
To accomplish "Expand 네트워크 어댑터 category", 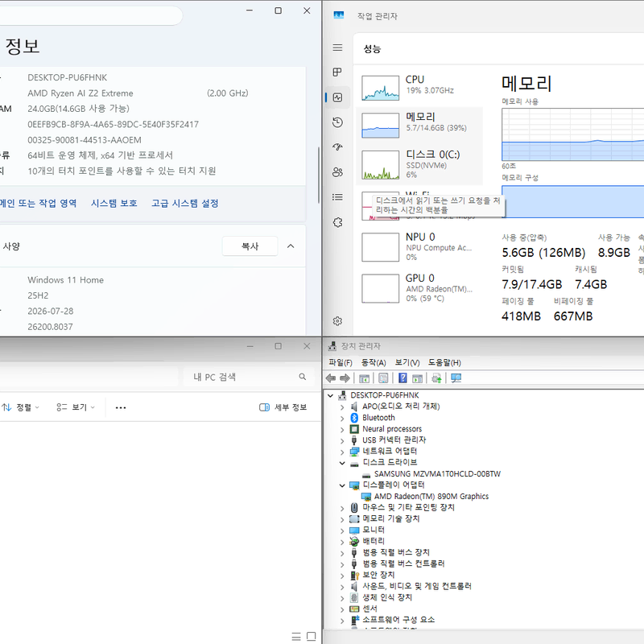I will 342,452.
